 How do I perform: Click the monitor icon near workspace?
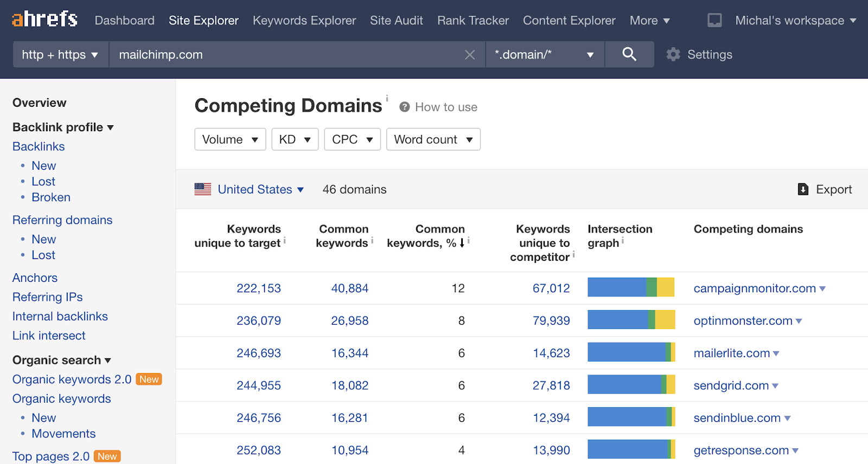(714, 21)
